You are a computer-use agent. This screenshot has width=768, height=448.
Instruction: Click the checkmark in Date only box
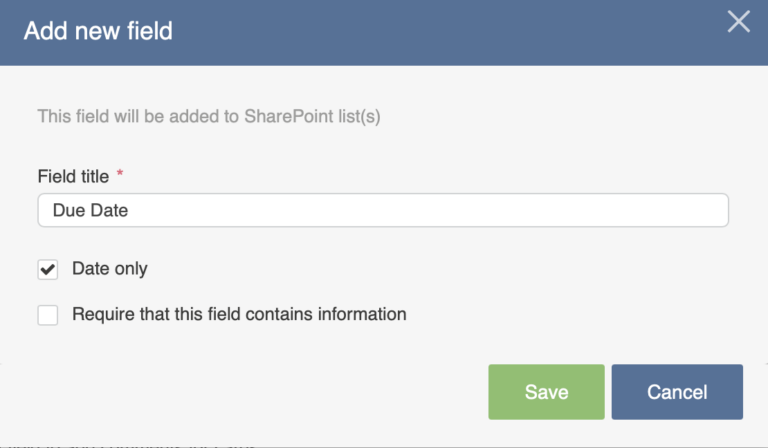tap(48, 270)
